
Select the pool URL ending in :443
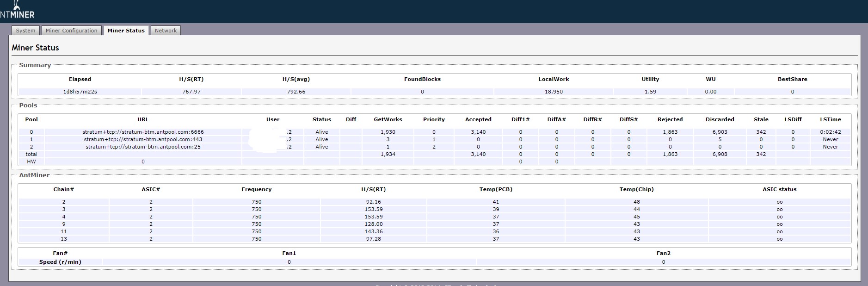pyautogui.click(x=143, y=139)
